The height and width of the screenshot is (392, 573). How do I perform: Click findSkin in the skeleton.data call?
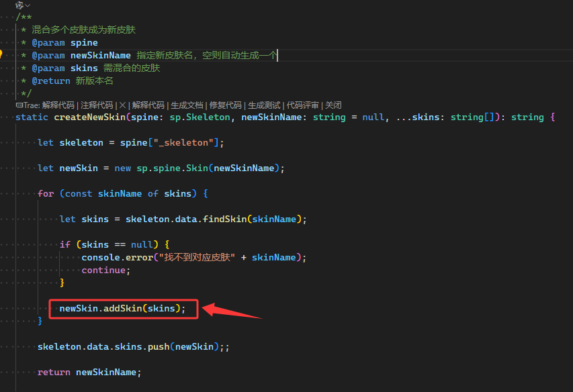[225, 219]
